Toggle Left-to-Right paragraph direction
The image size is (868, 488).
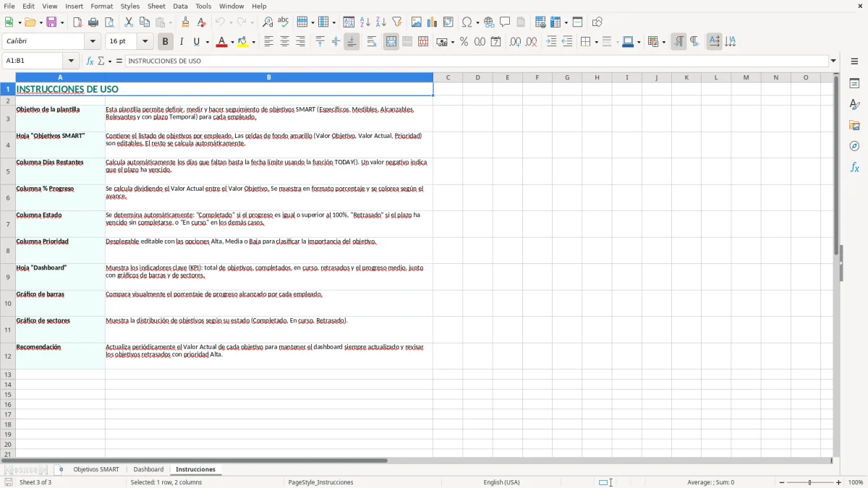coord(678,42)
